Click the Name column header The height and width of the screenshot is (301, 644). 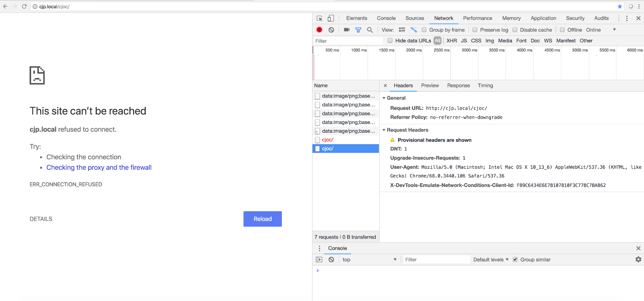click(346, 85)
